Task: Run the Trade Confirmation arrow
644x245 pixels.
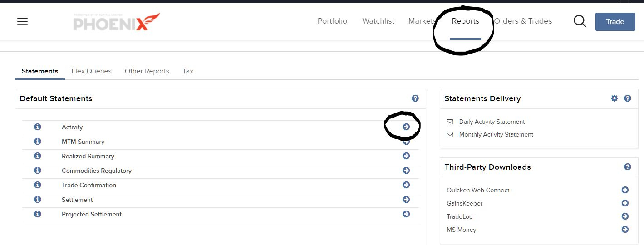Action: (x=406, y=185)
